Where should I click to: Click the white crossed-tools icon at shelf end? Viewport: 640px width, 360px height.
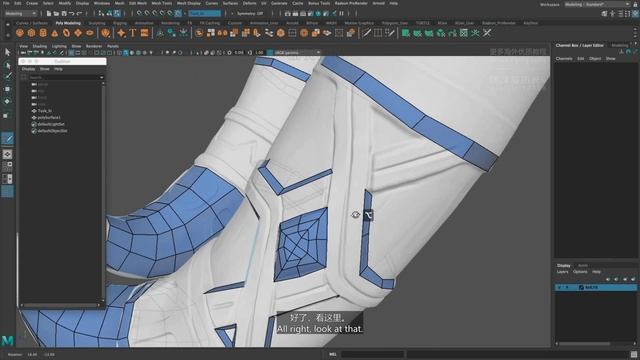pyautogui.click(x=487, y=33)
